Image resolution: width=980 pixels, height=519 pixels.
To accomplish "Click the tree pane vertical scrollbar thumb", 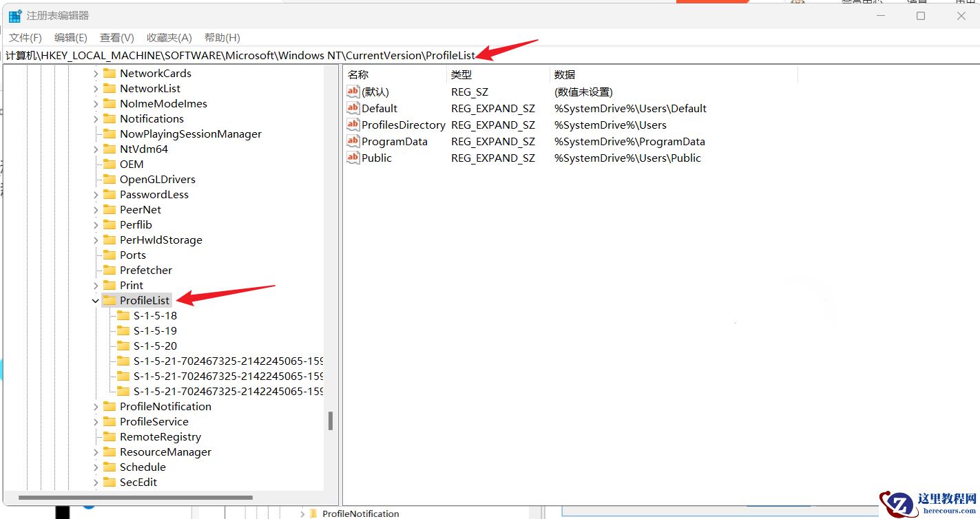I will 331,421.
